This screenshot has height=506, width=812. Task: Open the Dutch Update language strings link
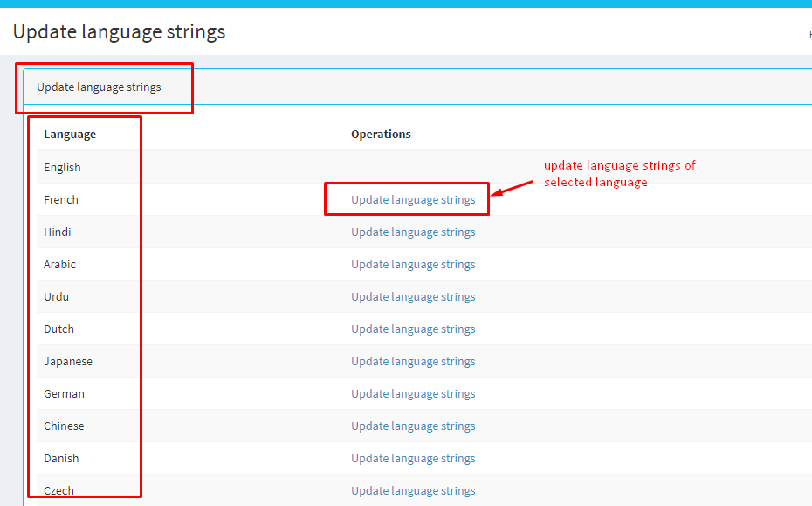[413, 329]
